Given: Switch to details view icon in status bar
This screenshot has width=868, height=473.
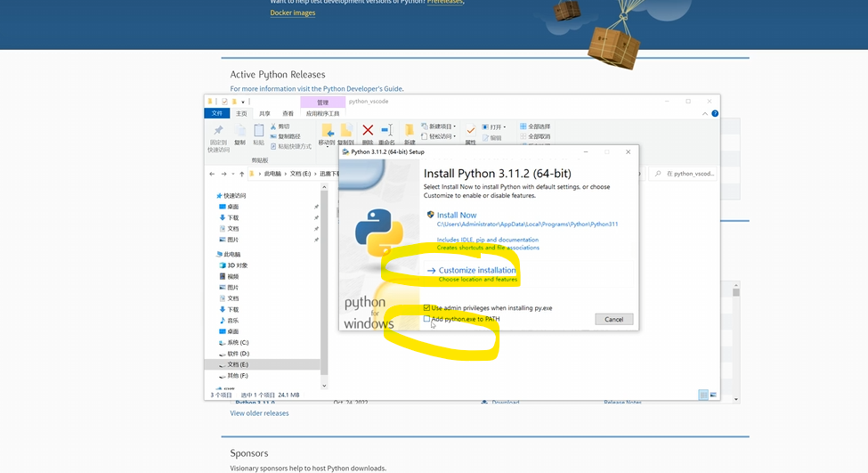Looking at the screenshot, I should click(x=703, y=395).
